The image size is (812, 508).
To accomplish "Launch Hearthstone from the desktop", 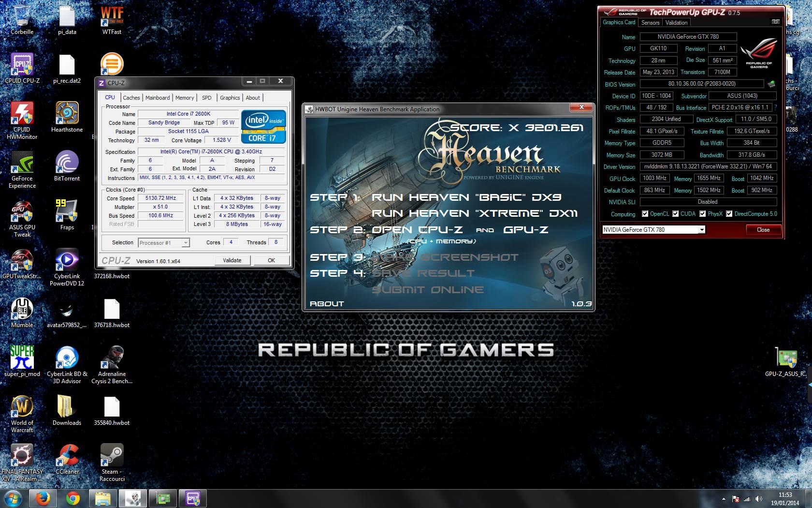I will tap(67, 117).
